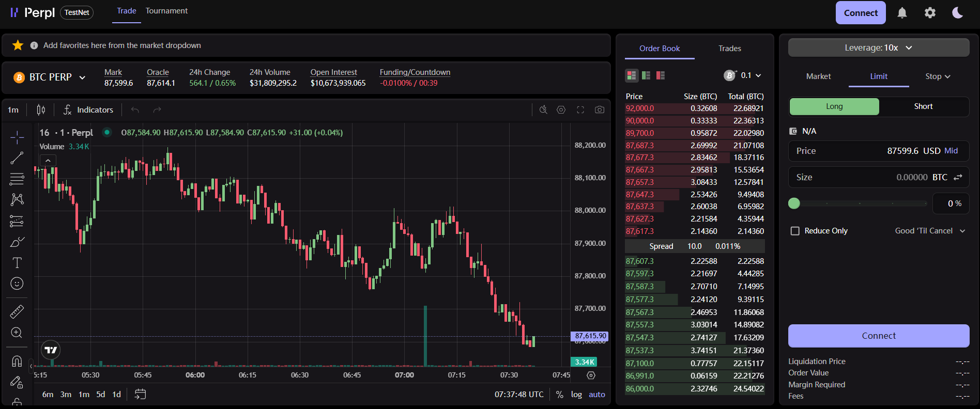980x409 pixels.
Task: Open the Tournament page tab
Action: [166, 11]
